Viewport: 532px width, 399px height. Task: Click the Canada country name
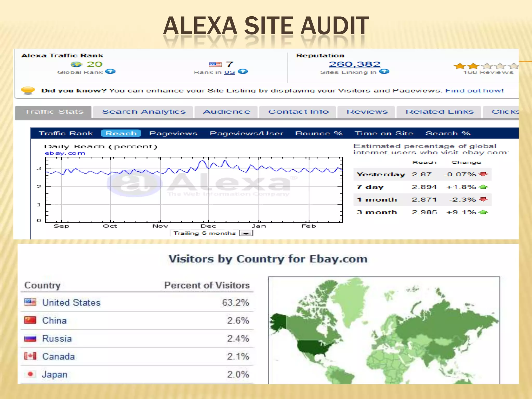pyautogui.click(x=58, y=356)
